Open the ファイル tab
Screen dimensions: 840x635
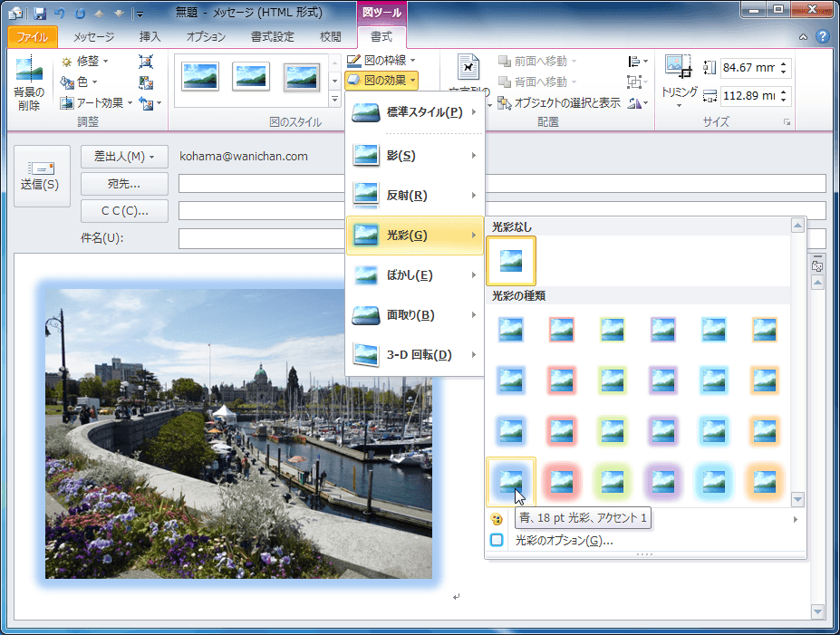[x=33, y=37]
